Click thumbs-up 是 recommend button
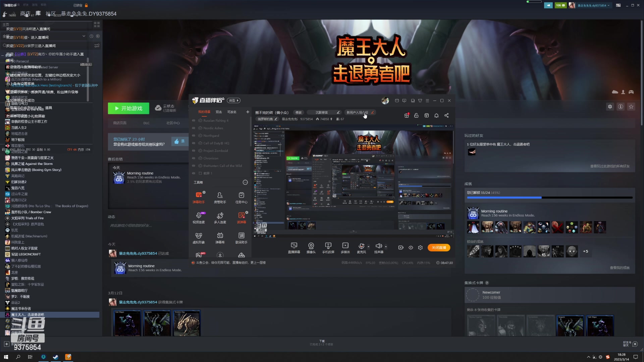The width and height of the screenshot is (644, 362). 180,141
